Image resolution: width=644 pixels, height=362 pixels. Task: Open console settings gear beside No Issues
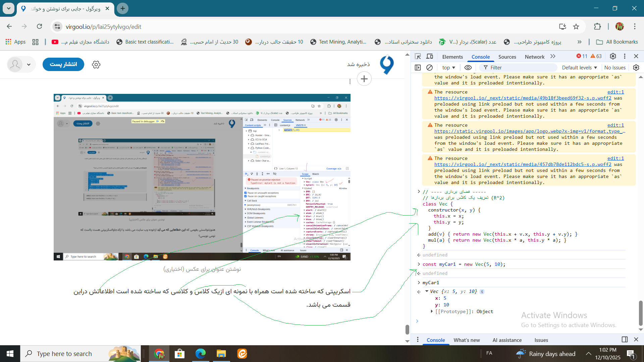point(636,67)
